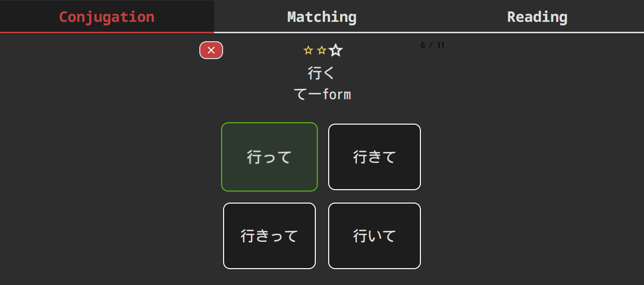Click the number 11 in the progress counter
The width and height of the screenshot is (644, 285).
tap(441, 46)
